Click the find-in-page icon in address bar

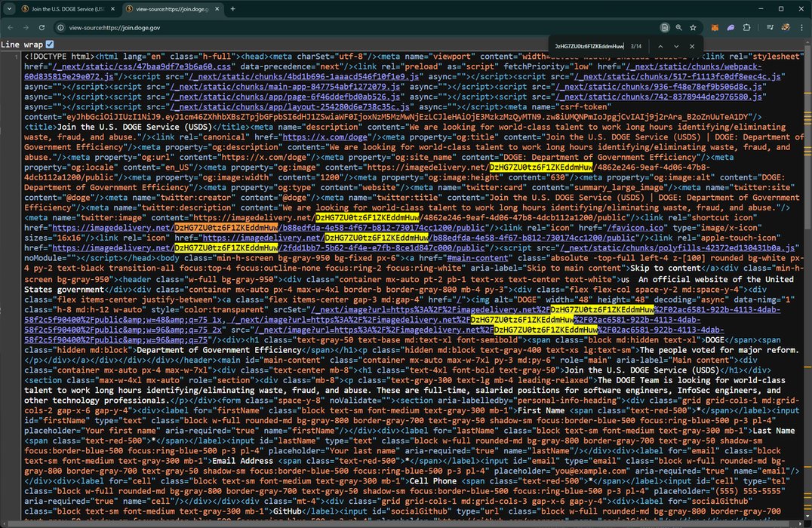tap(664, 27)
